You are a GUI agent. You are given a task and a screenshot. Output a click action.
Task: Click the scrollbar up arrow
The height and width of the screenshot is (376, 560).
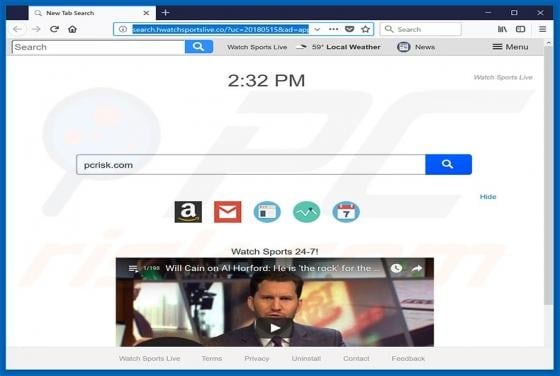(x=549, y=43)
